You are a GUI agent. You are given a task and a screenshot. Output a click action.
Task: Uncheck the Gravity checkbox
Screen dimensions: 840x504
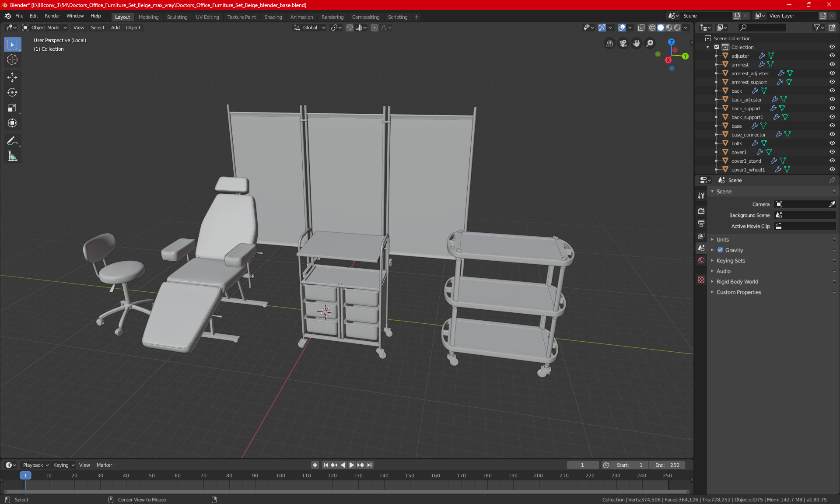tap(720, 250)
